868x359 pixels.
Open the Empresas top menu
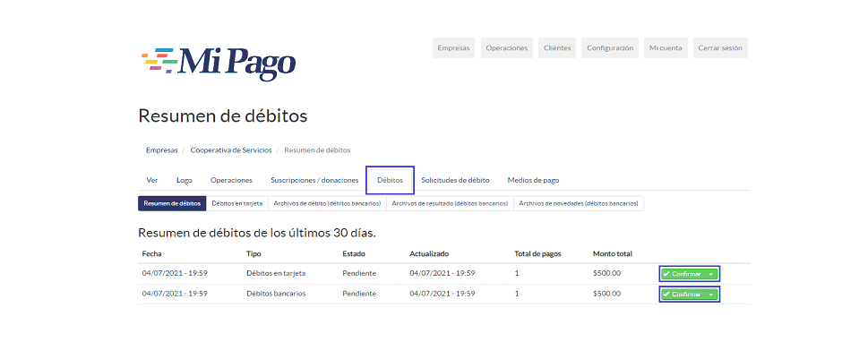pos(453,48)
